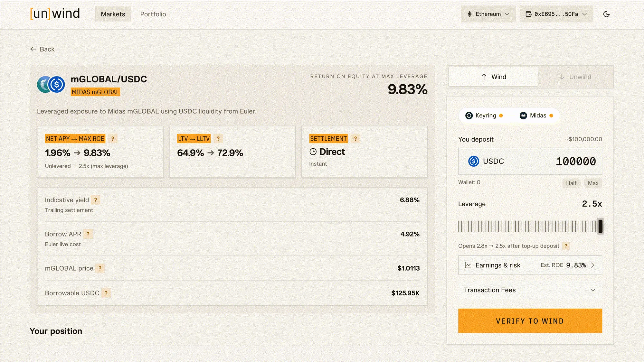This screenshot has height=362, width=644.
Task: Click the back arrow icon
Action: [33, 49]
